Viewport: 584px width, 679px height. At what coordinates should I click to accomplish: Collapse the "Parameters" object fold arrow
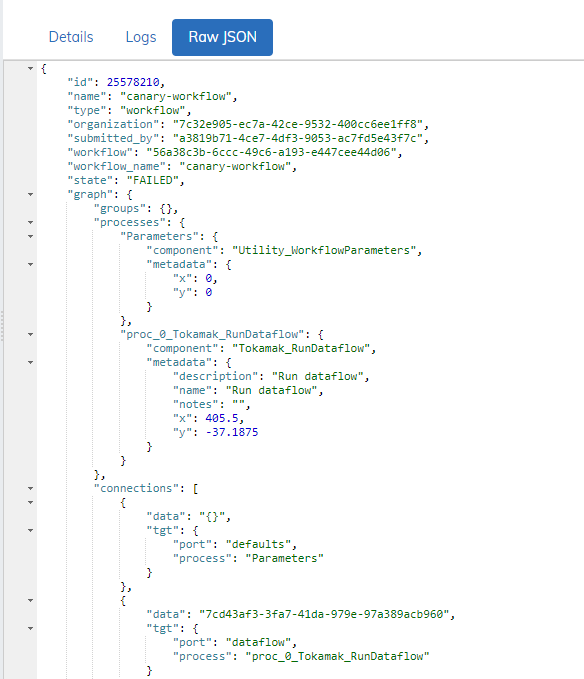tap(30, 236)
